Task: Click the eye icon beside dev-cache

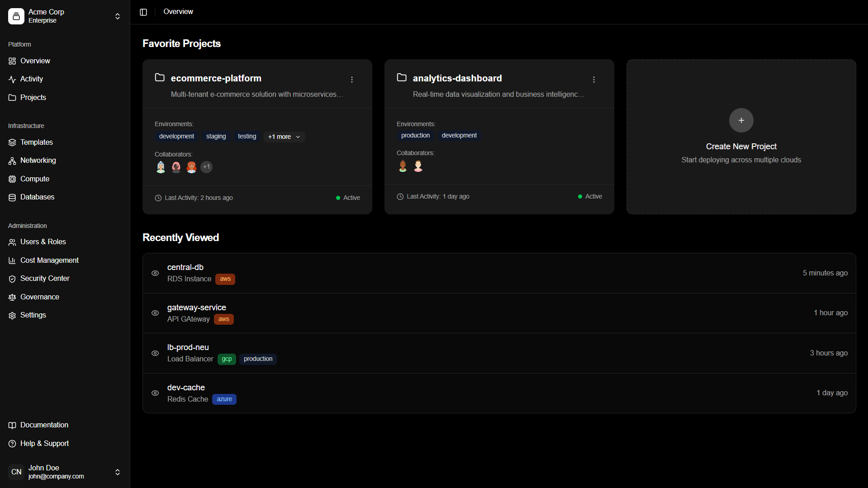Action: pyautogui.click(x=155, y=393)
